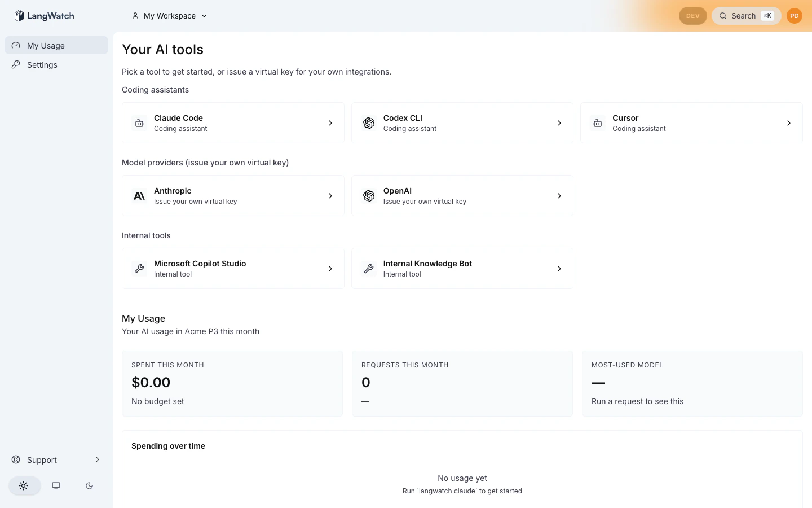
Task: Click the "No budget set" text
Action: tap(158, 401)
